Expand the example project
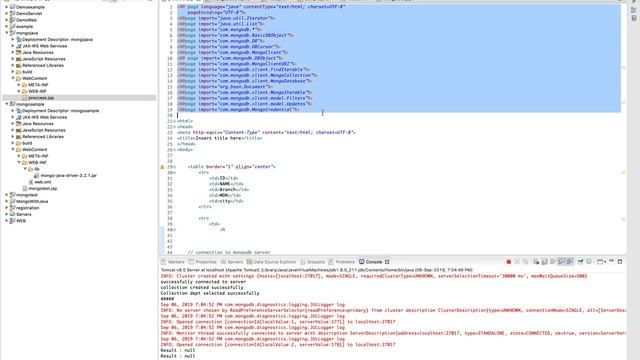The width and height of the screenshot is (640, 360). (7, 27)
